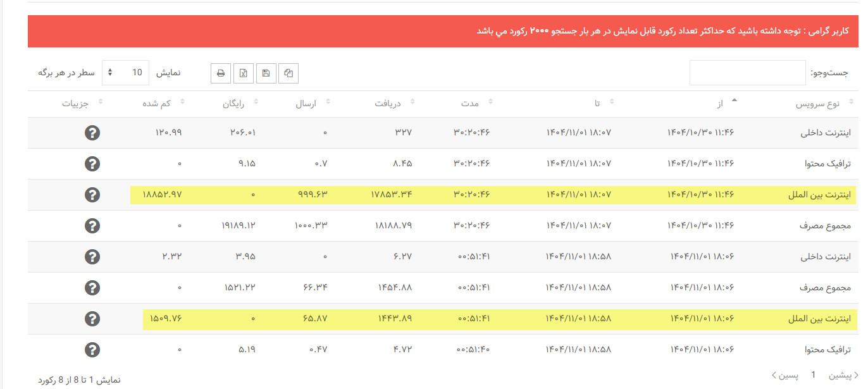Click into the جست‌وجو search field

pyautogui.click(x=747, y=73)
